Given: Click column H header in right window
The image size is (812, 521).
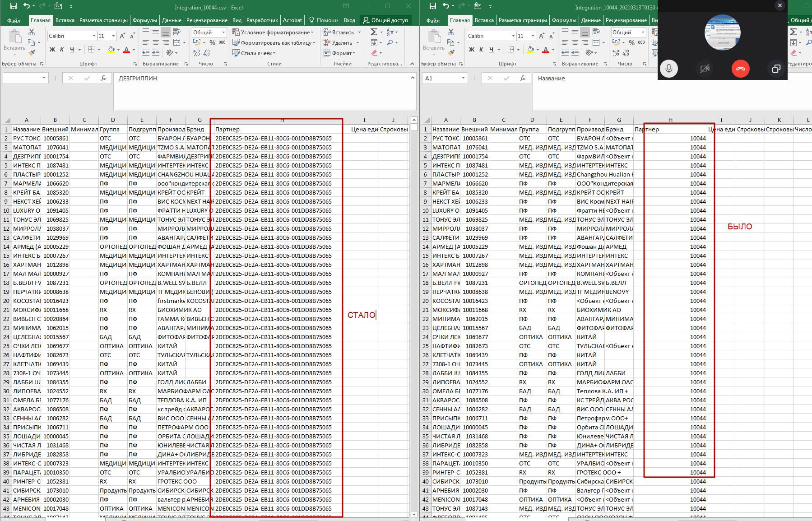Looking at the screenshot, I should pos(670,120).
